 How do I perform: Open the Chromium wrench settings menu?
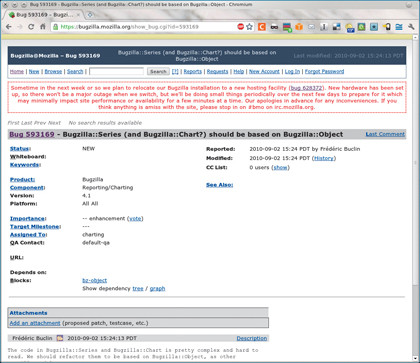coord(411,27)
